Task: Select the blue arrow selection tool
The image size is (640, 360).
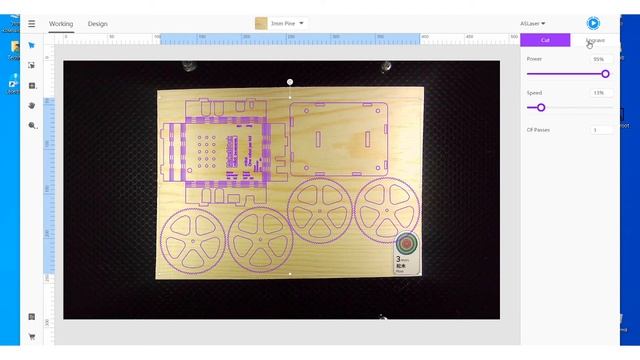Action: (x=31, y=45)
